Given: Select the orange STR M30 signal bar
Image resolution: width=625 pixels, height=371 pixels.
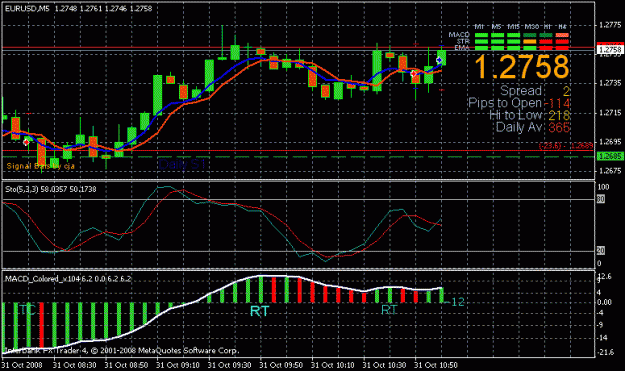Looking at the screenshot, I should pyautogui.click(x=530, y=41).
